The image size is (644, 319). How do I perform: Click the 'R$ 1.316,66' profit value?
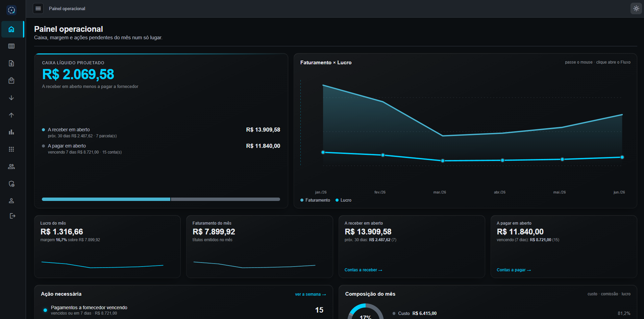point(62,232)
